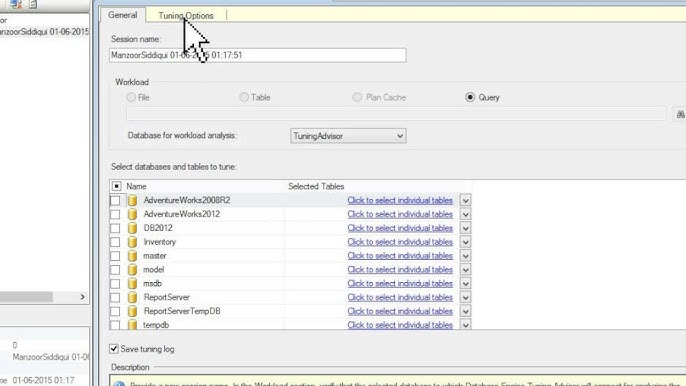Click the msdb database icon
The width and height of the screenshot is (686, 386).
tap(132, 284)
